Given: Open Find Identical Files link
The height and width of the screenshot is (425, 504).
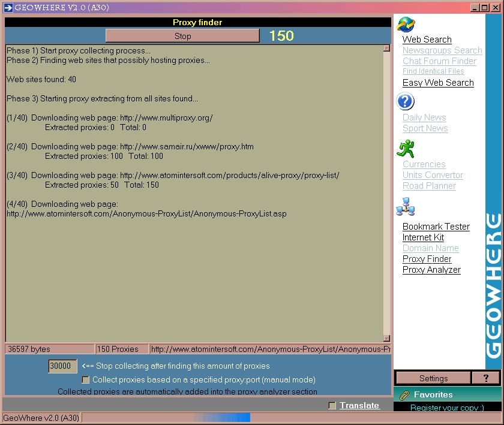Looking at the screenshot, I should pos(433,71).
